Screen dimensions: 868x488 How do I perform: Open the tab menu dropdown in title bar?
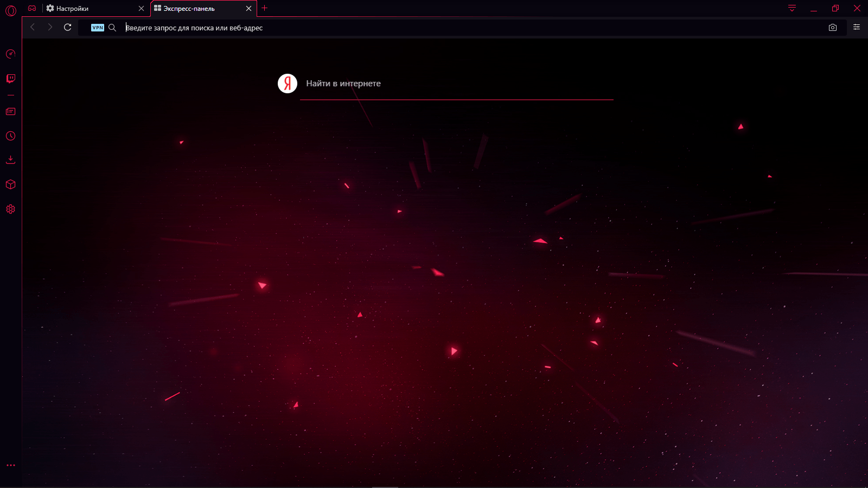tap(792, 8)
